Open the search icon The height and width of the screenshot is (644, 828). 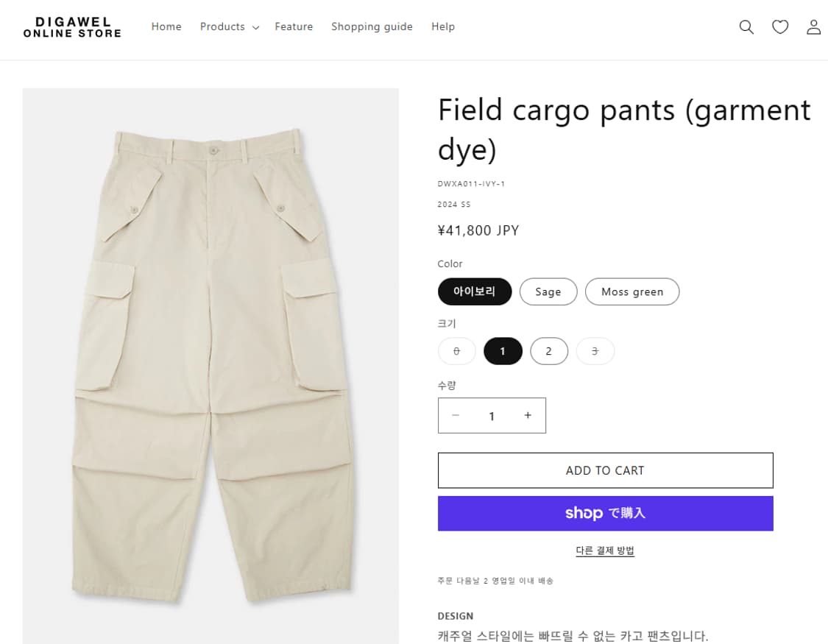[746, 26]
